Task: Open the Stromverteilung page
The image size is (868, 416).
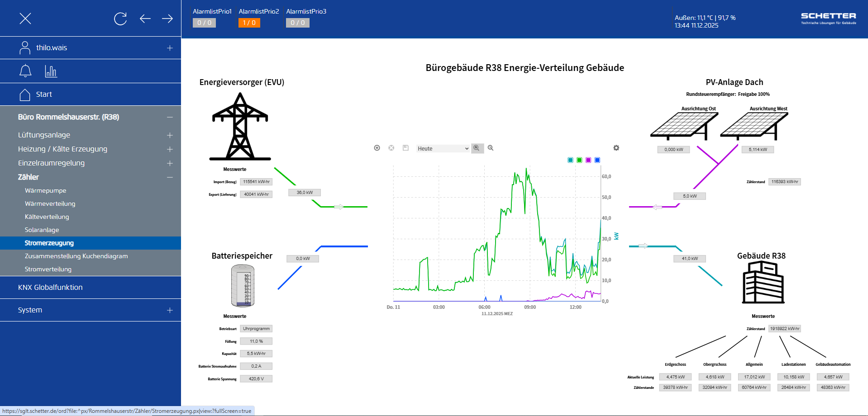Action: (48, 269)
